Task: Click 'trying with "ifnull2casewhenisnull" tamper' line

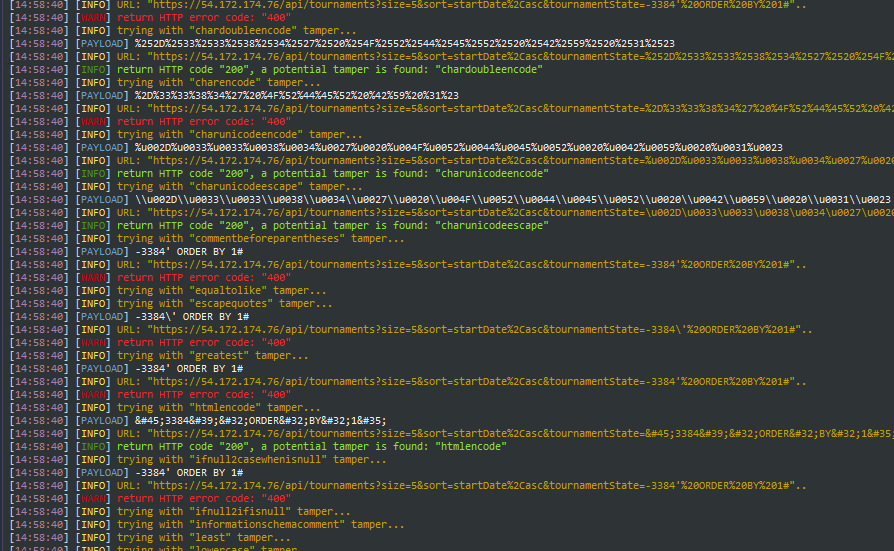Action: coord(198,459)
